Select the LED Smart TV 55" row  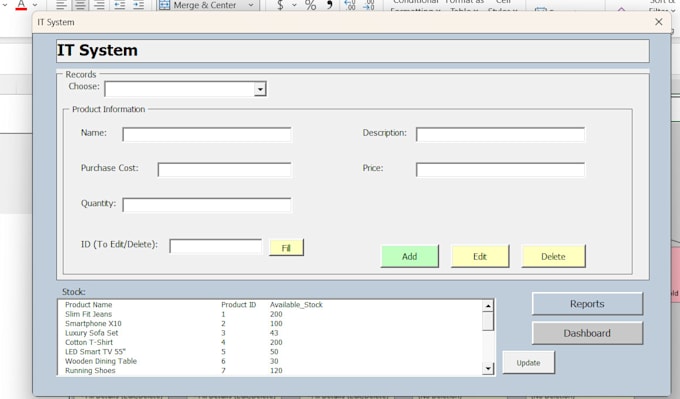point(270,352)
